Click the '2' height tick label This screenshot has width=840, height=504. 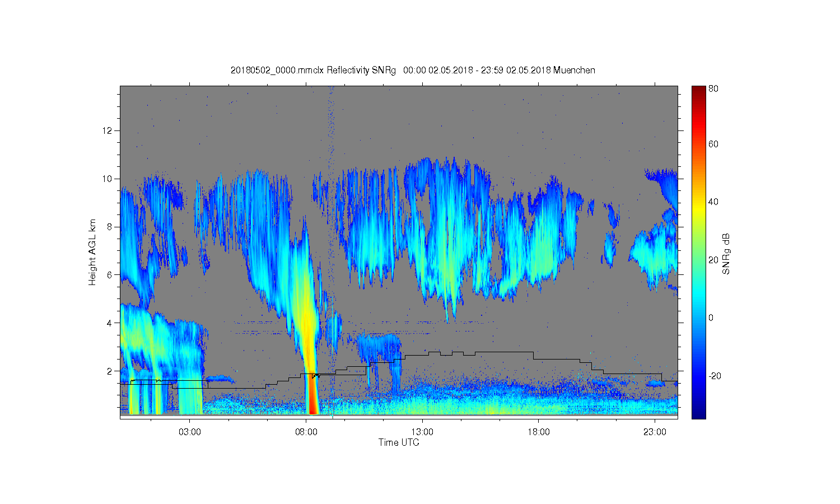(110, 371)
